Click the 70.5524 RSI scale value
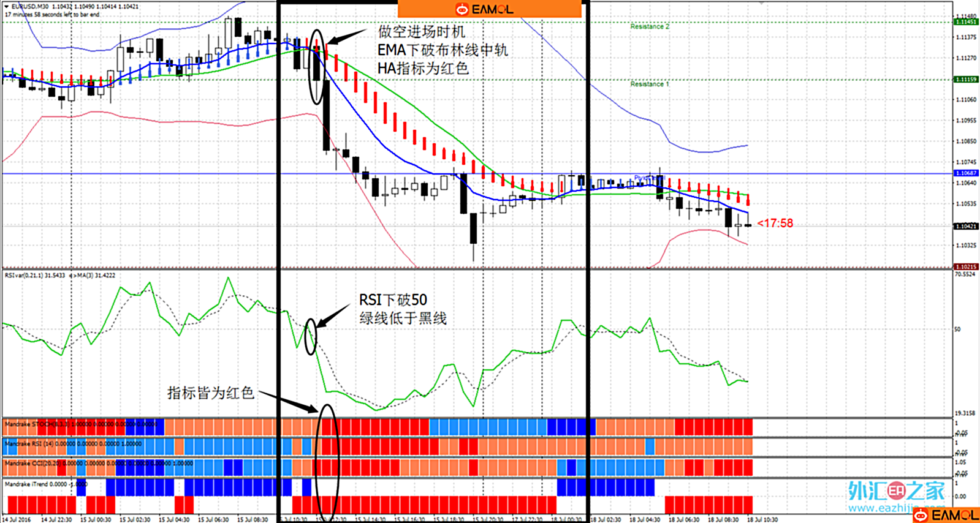The width and height of the screenshot is (980, 523). click(966, 274)
